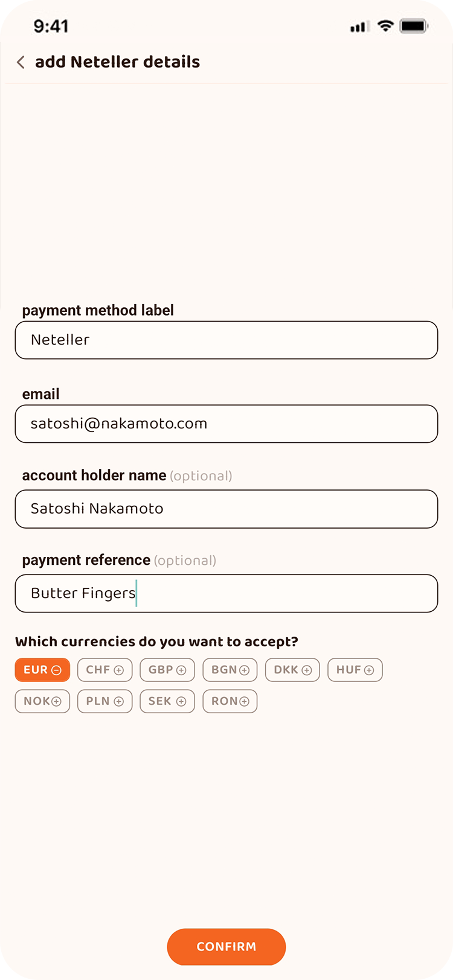Image resolution: width=453 pixels, height=980 pixels.
Task: Enable the GBP currency chip
Action: (167, 670)
